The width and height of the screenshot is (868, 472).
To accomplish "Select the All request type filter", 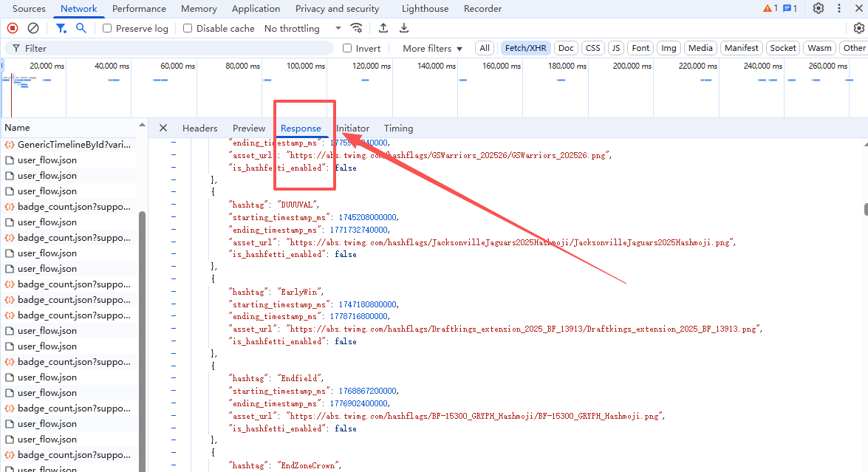I will [485, 48].
